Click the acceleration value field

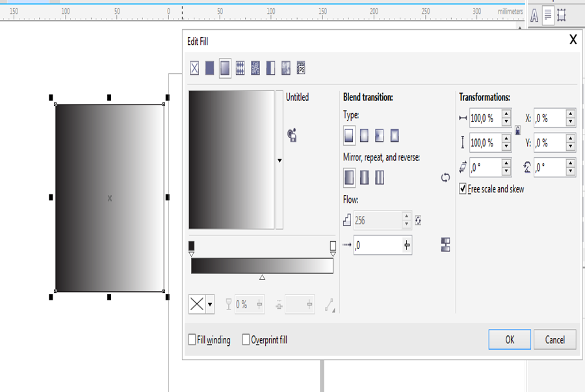pyautogui.click(x=378, y=245)
